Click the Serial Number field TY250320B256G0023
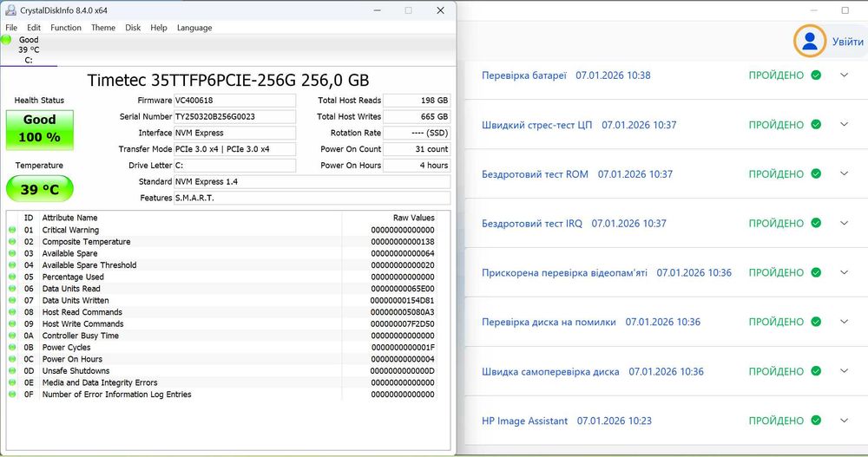Screen dimensions: 868x457 (x=234, y=117)
